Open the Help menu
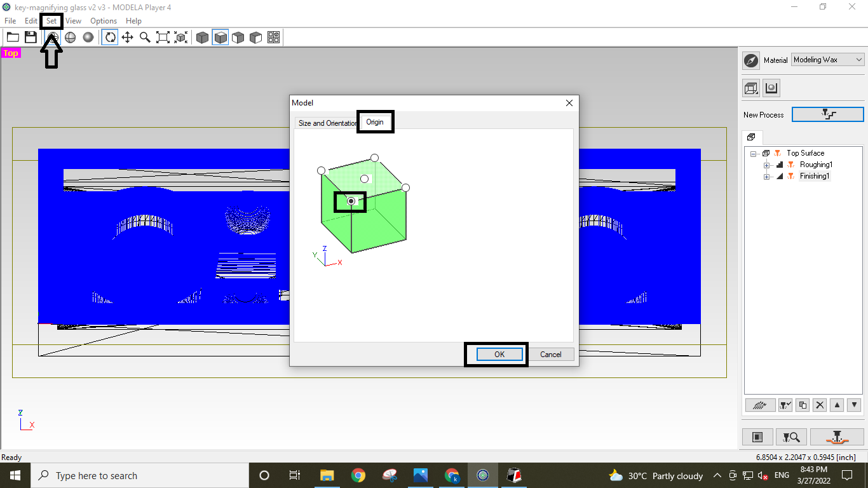 pyautogui.click(x=133, y=21)
